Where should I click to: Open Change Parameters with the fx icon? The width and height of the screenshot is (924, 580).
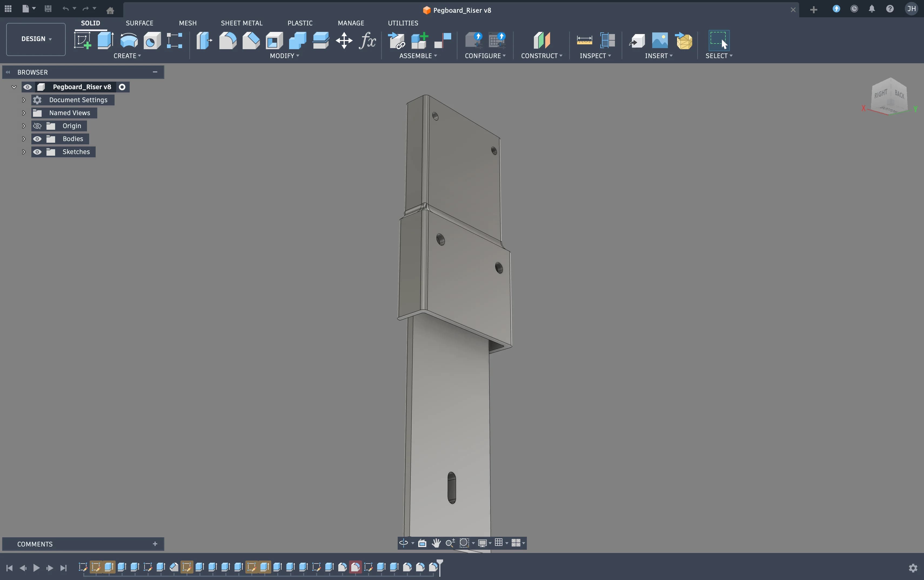(367, 40)
